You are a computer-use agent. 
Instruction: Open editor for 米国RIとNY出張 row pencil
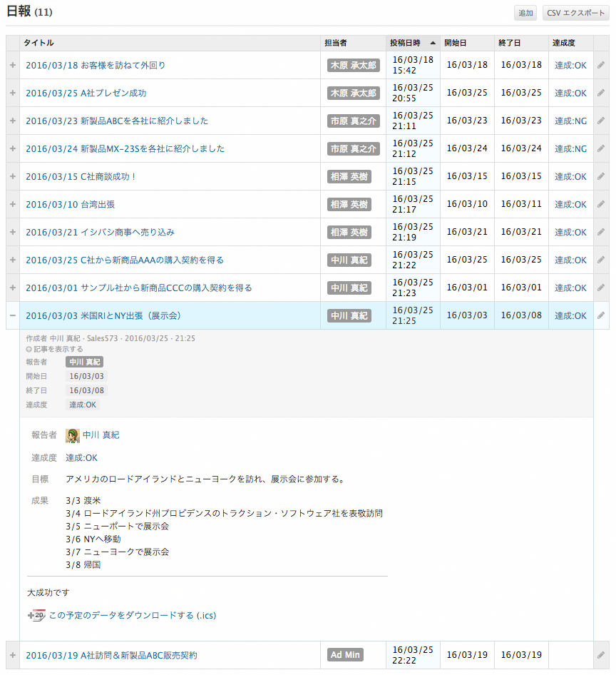(x=601, y=315)
